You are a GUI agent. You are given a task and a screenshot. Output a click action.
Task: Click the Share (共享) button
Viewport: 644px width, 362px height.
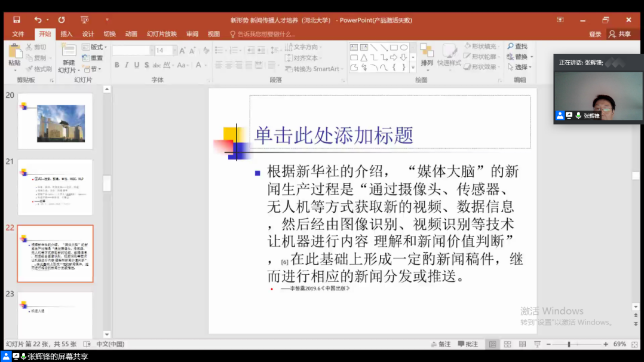(x=620, y=34)
